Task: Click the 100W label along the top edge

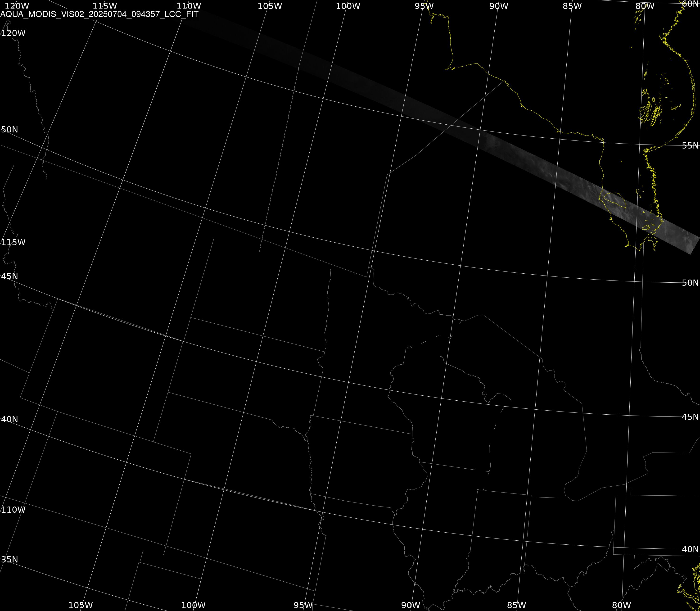Action: tap(348, 6)
